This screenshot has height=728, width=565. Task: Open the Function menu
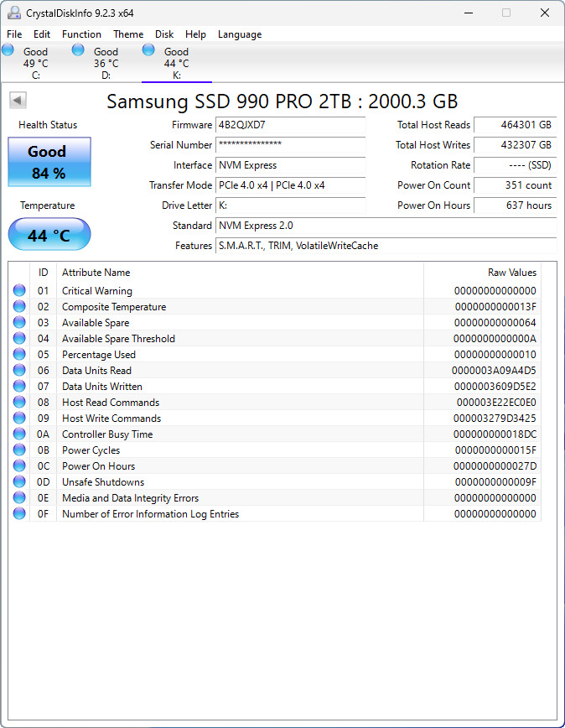pos(81,34)
